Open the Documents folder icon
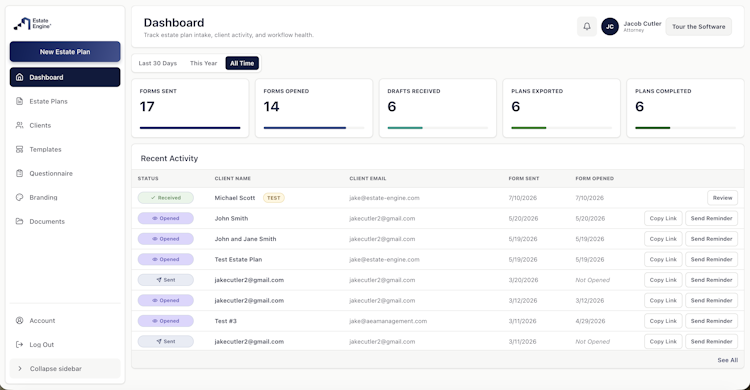Image resolution: width=750 pixels, height=390 pixels. click(20, 221)
